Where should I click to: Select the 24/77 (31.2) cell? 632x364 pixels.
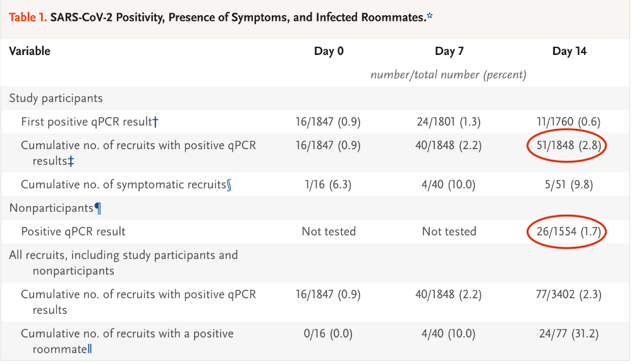pyautogui.click(x=569, y=333)
